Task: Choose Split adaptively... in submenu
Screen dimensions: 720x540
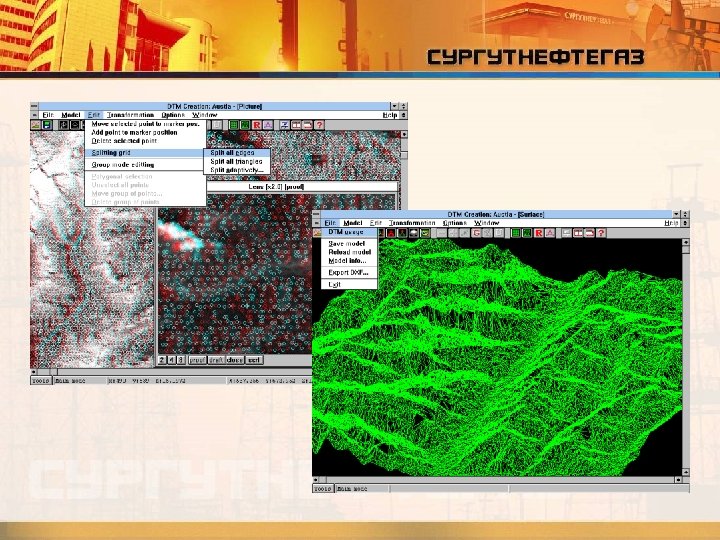Action: click(x=237, y=170)
